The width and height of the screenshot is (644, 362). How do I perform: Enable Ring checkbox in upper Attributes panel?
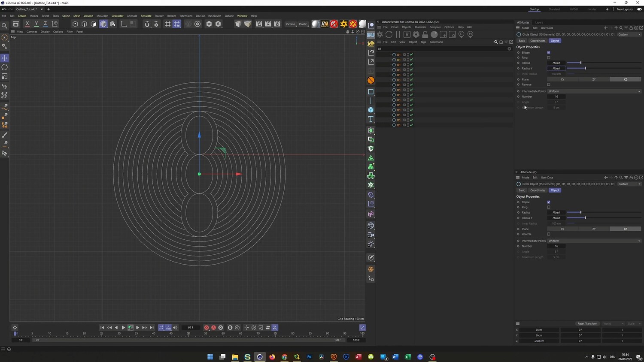point(549,58)
